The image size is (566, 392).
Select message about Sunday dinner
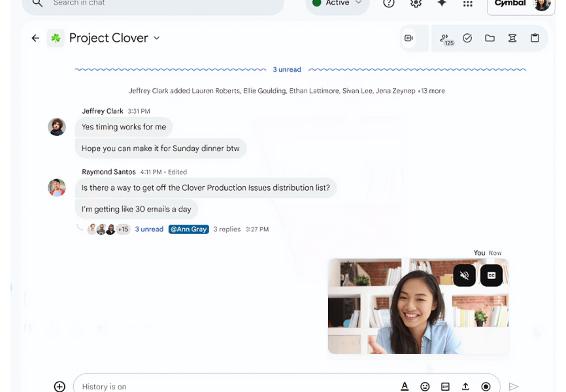coord(161,148)
